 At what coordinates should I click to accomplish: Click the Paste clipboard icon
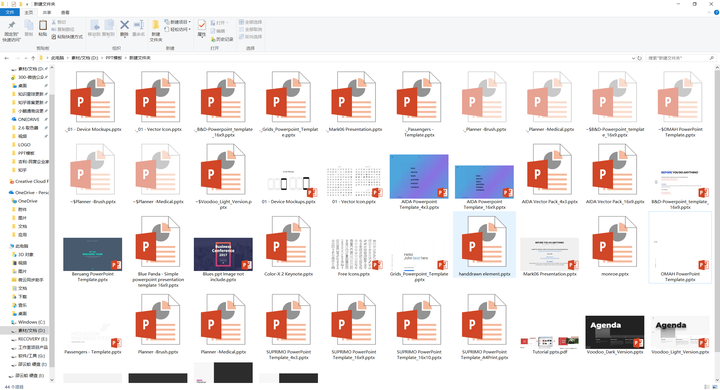43,26
